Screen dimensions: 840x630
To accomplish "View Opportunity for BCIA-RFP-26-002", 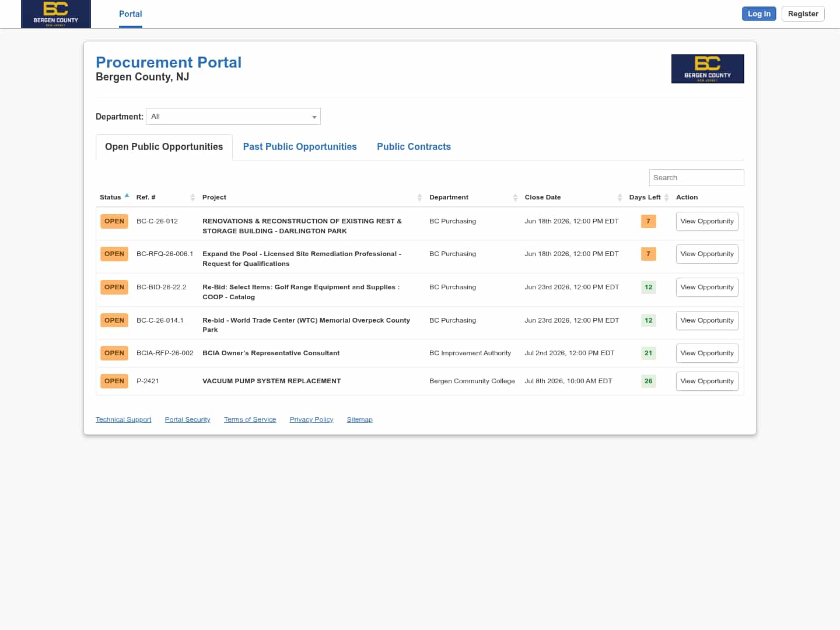I will [x=707, y=353].
